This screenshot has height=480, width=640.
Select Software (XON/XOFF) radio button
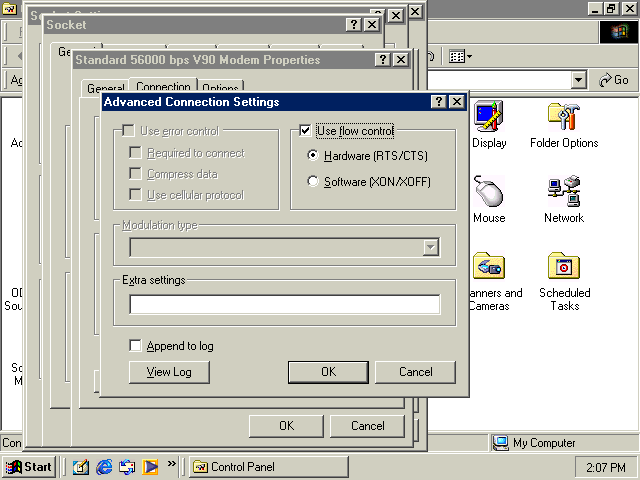click(x=313, y=181)
